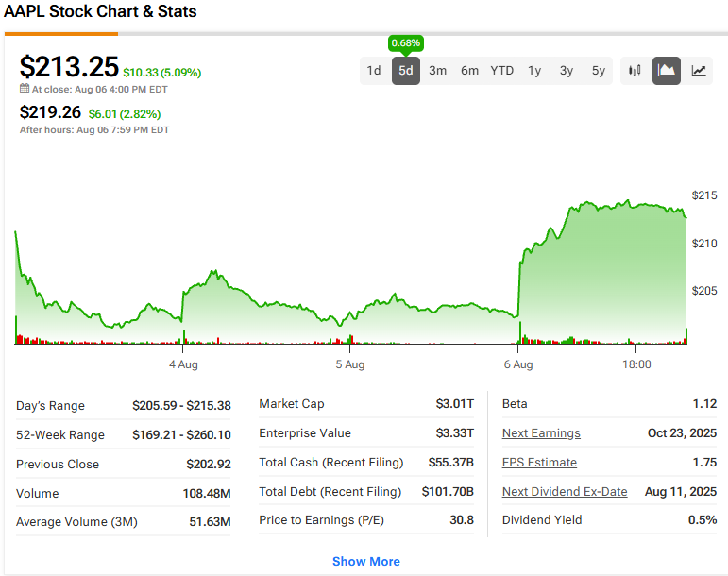
Task: Click the $6.01 (2.82%) after-hours change
Action: (x=125, y=114)
